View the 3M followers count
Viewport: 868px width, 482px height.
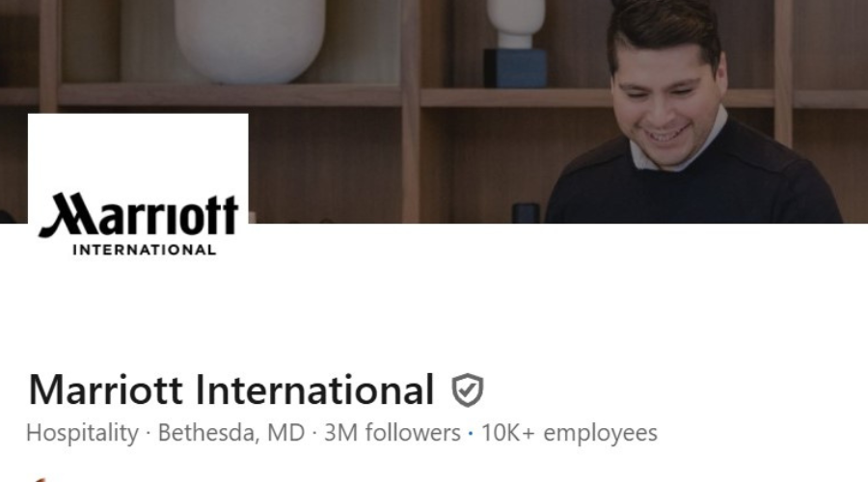393,433
